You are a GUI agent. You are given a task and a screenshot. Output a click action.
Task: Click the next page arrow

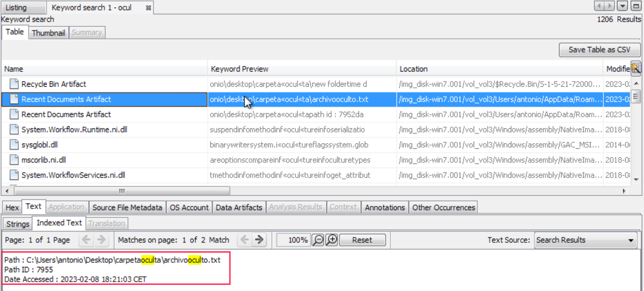(x=101, y=240)
